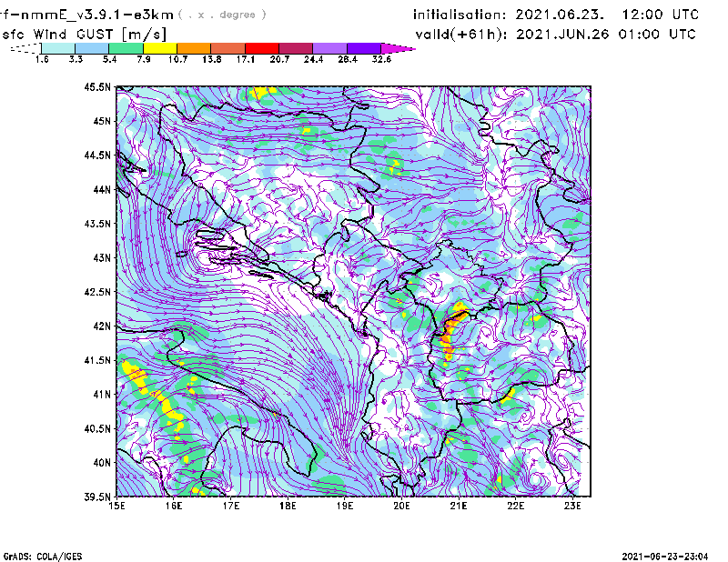728x562 pixels.
Task: Click the "valid(+61h): 2021.JUN.26 01:00 UTC" text
Action: (555, 35)
